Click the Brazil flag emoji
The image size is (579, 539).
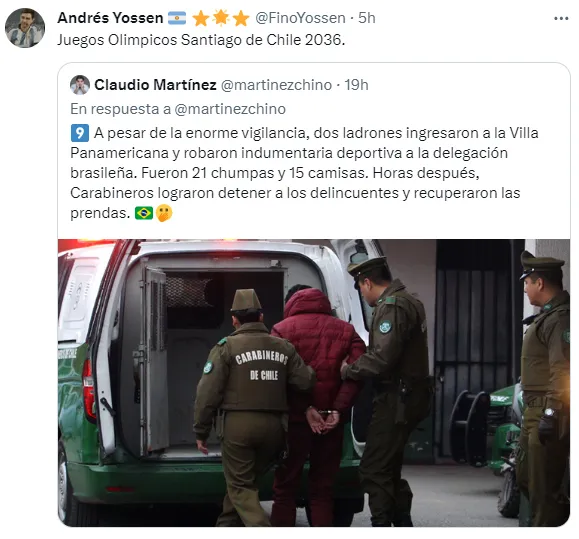(x=144, y=213)
